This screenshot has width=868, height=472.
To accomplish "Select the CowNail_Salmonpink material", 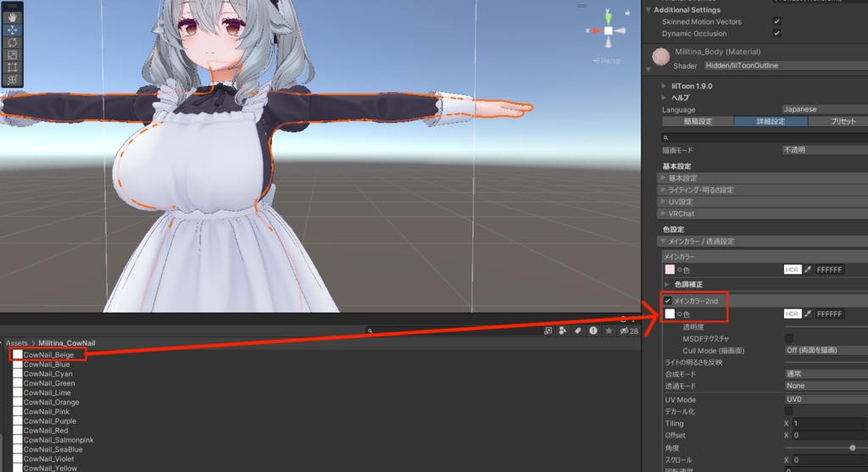I will tap(58, 440).
